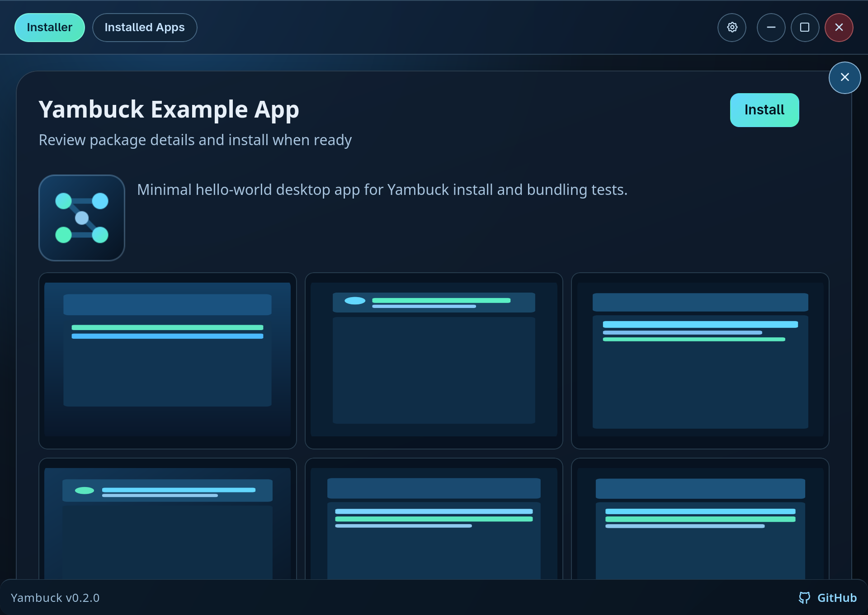Click the Minimal hello-world description text
868x615 pixels.
coord(382,190)
